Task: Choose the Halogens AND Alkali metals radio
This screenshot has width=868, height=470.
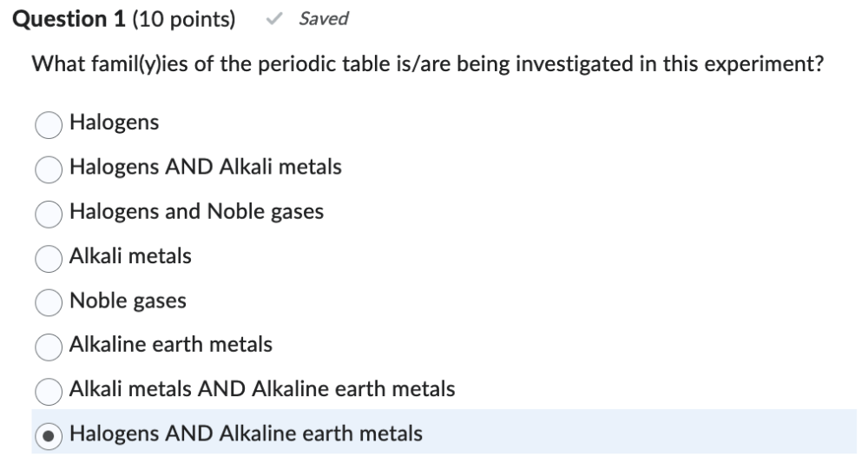Action: tap(49, 169)
